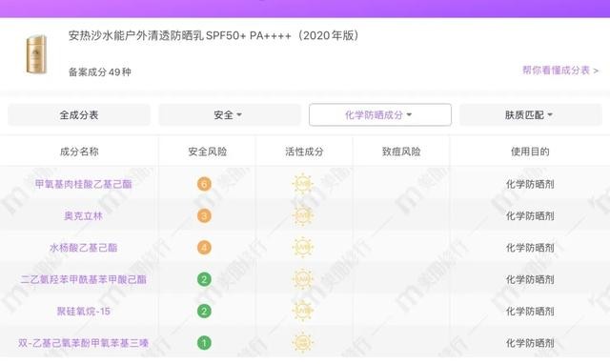Click safety badge 2 for 聚硅氧烷-15
Screen dimensions: 610x364
(204, 311)
